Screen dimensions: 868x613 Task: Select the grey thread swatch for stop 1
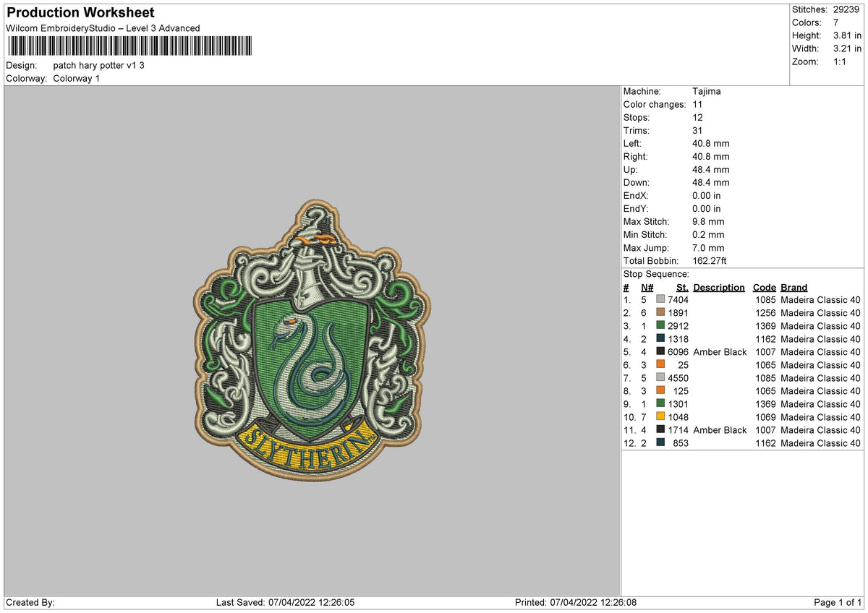660,299
